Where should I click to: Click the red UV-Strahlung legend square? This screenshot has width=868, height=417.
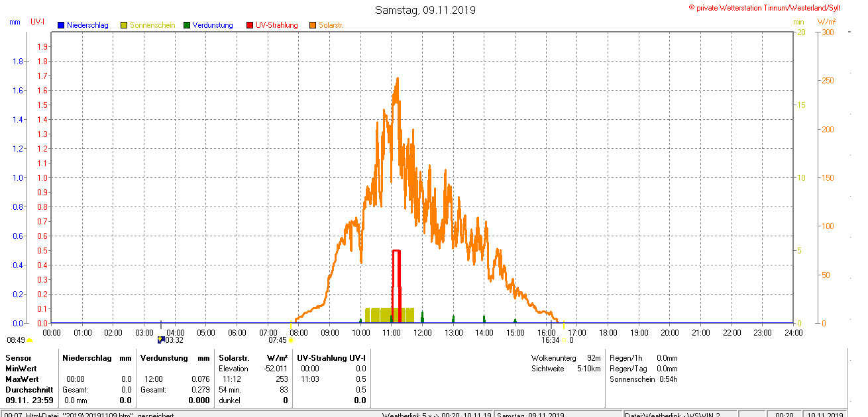tap(250, 25)
